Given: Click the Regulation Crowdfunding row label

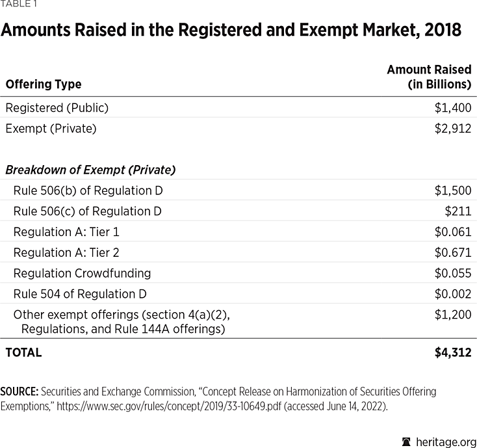Looking at the screenshot, I should pos(82,273).
